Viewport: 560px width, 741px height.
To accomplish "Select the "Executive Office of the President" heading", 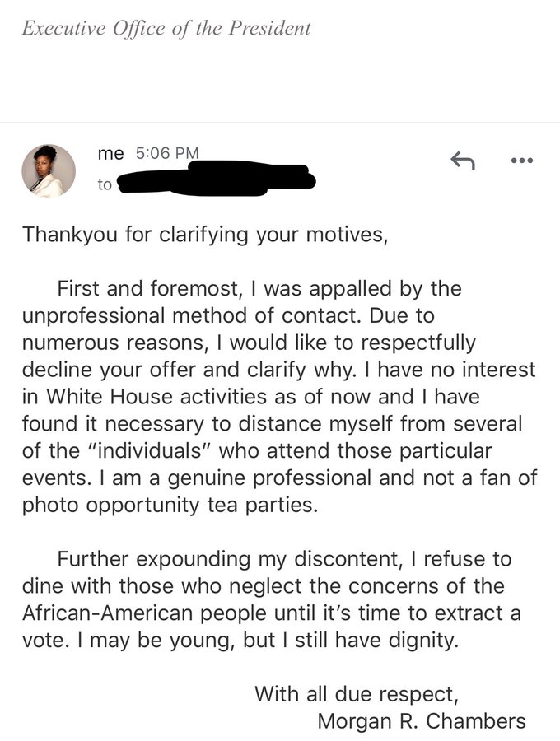I will point(166,28).
